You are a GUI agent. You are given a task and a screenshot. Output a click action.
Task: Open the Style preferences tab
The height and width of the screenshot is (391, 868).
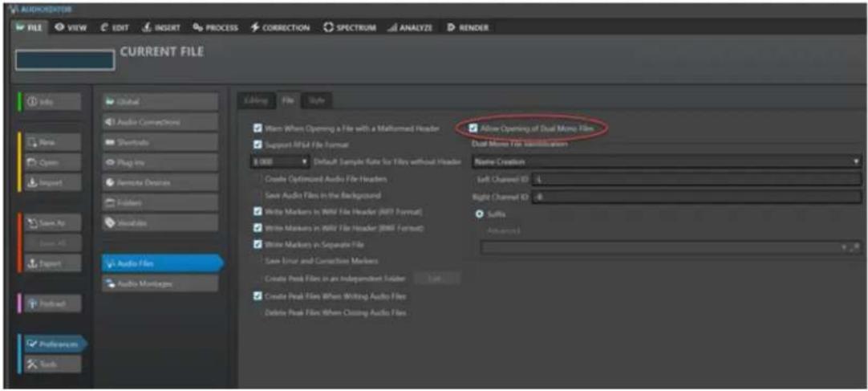click(x=317, y=100)
